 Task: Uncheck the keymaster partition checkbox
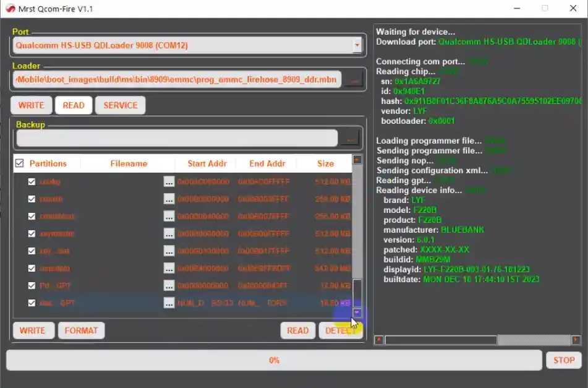[x=32, y=234]
